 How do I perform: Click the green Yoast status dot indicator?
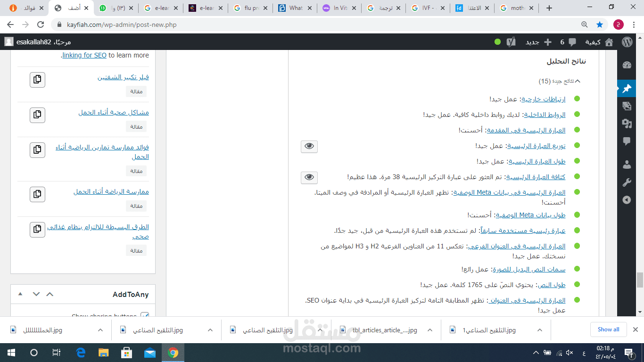pyautogui.click(x=497, y=42)
